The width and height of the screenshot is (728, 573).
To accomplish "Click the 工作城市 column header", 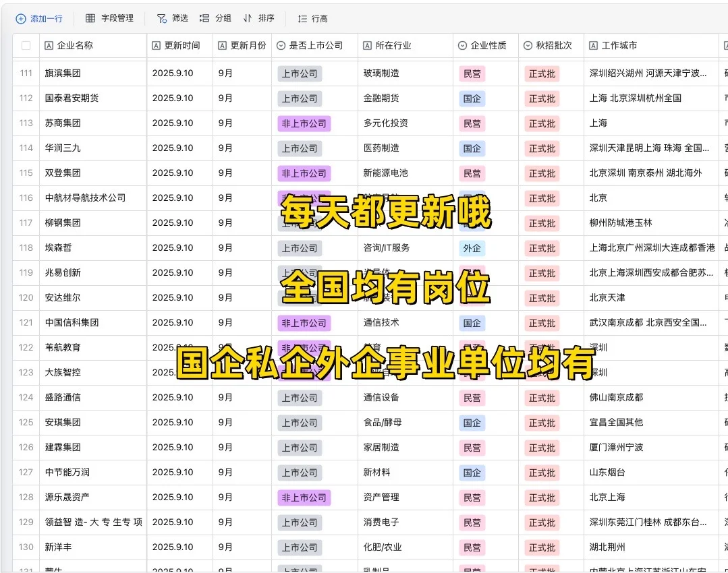I will click(651, 45).
